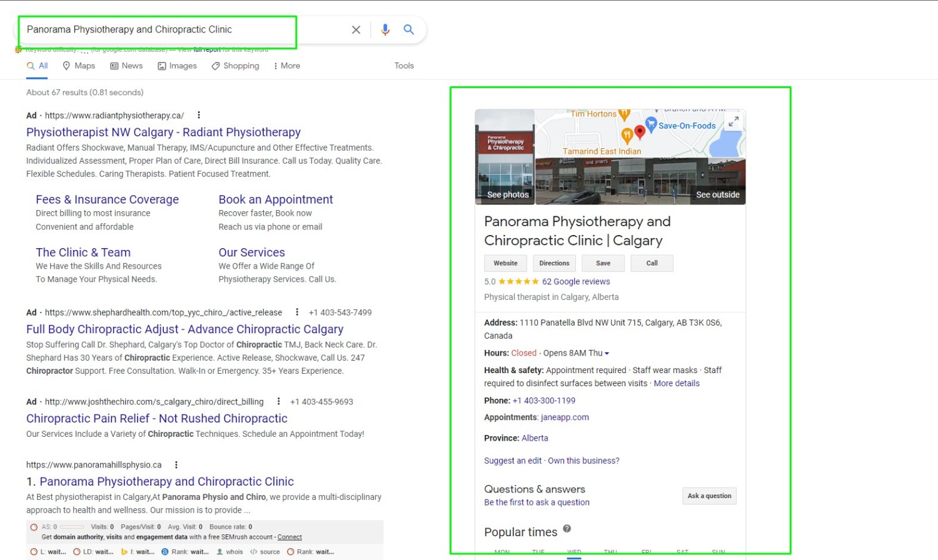Expand business hours dropdown arrow

(x=607, y=354)
